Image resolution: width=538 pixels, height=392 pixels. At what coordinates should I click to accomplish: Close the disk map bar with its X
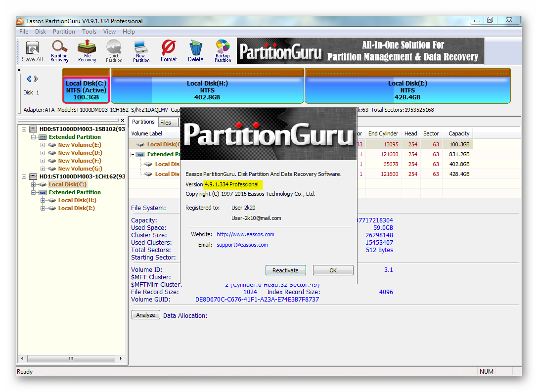(19, 70)
